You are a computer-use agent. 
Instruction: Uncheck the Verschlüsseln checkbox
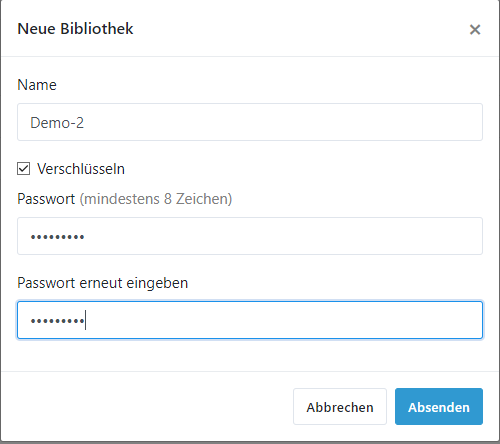tap(24, 169)
